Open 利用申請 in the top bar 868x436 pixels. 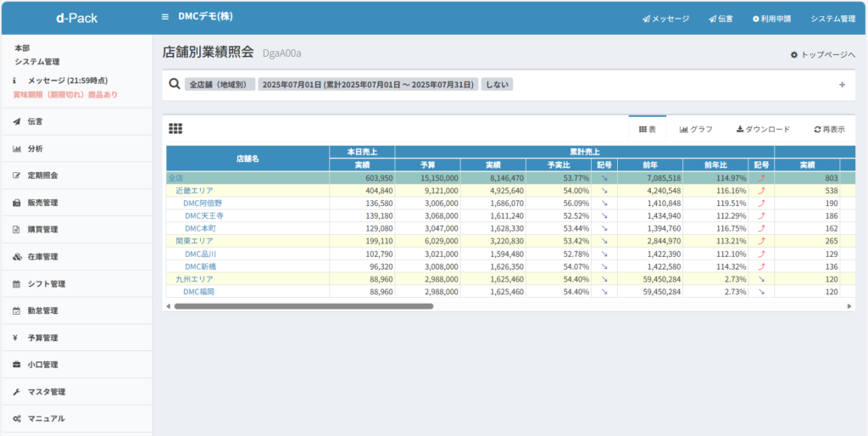coord(771,18)
